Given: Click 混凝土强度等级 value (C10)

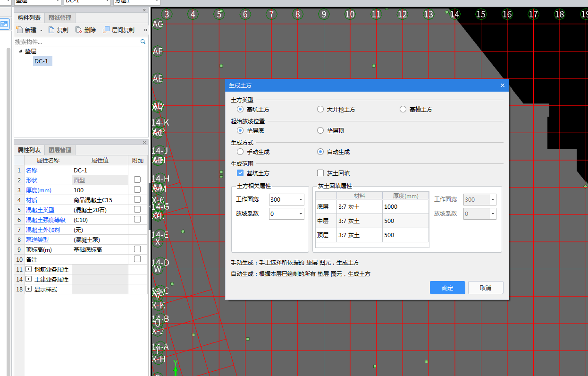Looking at the screenshot, I should 100,220.
